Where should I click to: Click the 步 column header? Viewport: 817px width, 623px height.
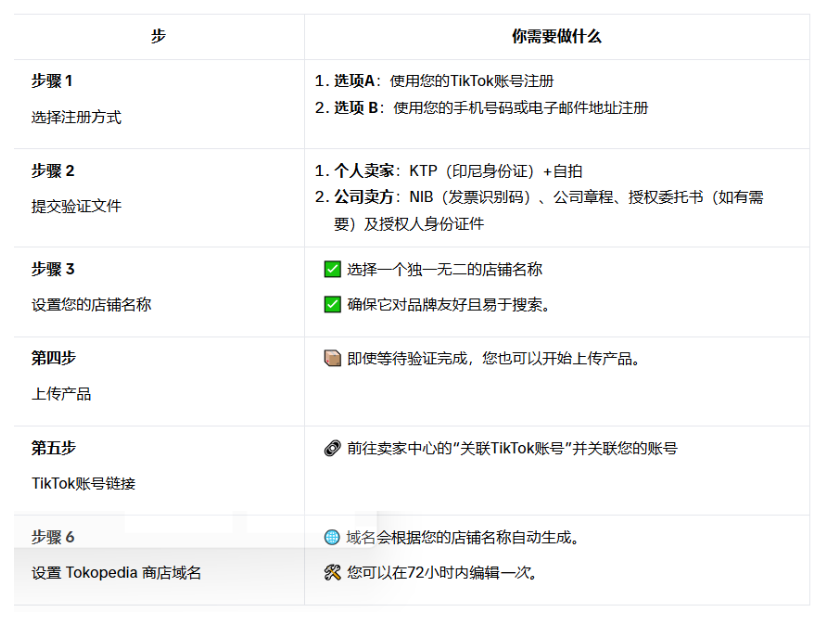[x=159, y=36]
